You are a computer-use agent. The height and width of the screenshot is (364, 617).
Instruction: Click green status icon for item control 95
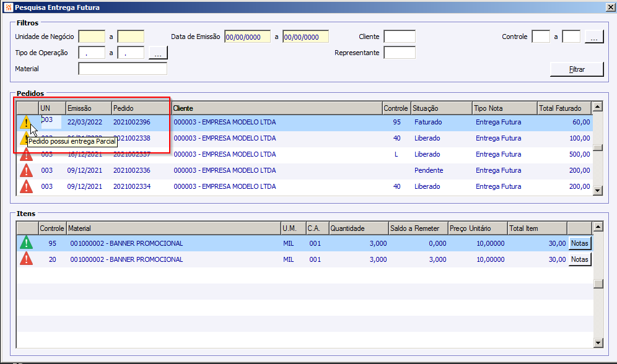click(x=26, y=243)
